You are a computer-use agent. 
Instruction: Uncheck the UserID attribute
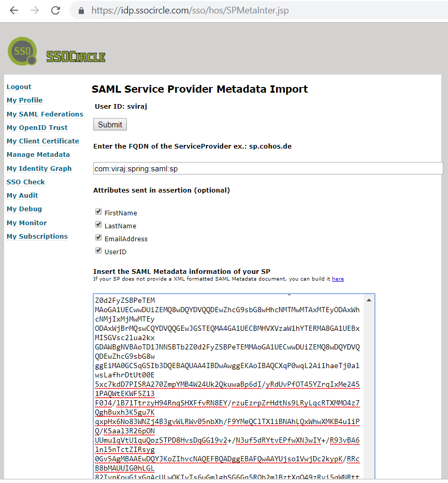[98, 250]
